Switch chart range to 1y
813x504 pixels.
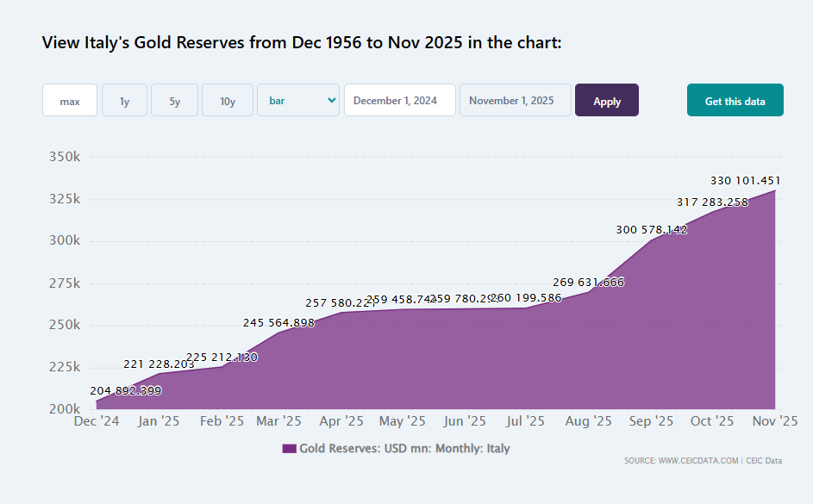point(124,100)
